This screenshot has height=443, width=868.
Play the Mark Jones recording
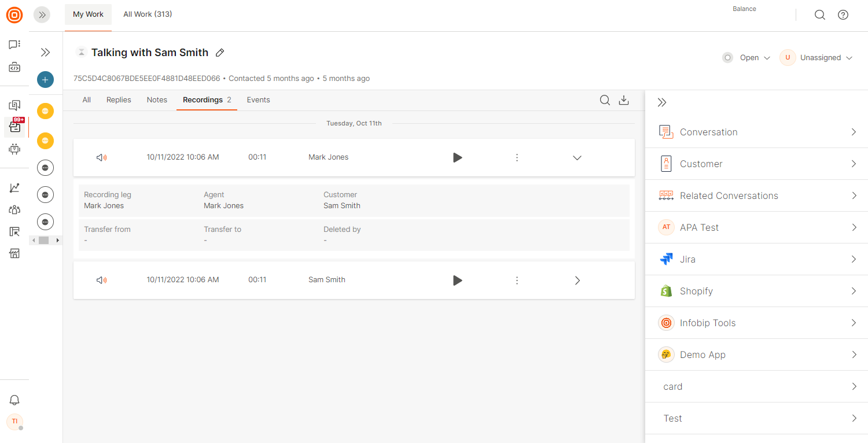click(457, 157)
